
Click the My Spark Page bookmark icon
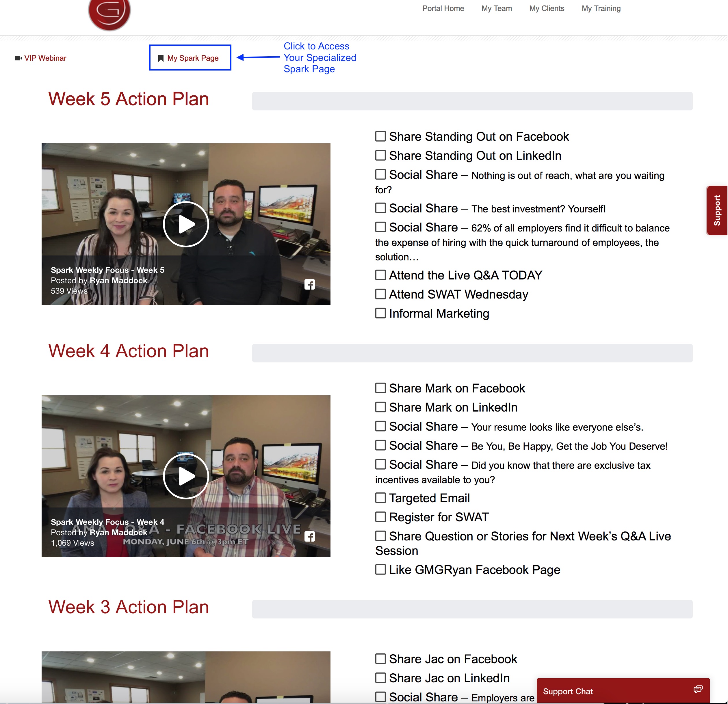coord(161,58)
